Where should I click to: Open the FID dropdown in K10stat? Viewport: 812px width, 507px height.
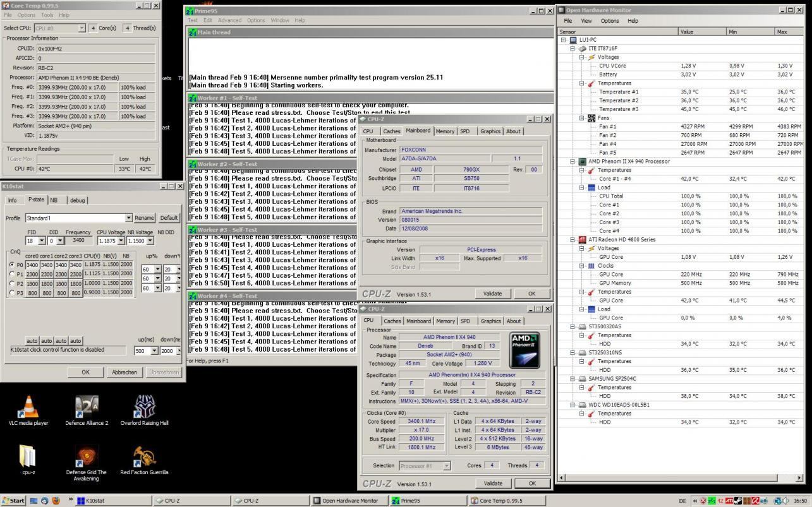point(42,241)
